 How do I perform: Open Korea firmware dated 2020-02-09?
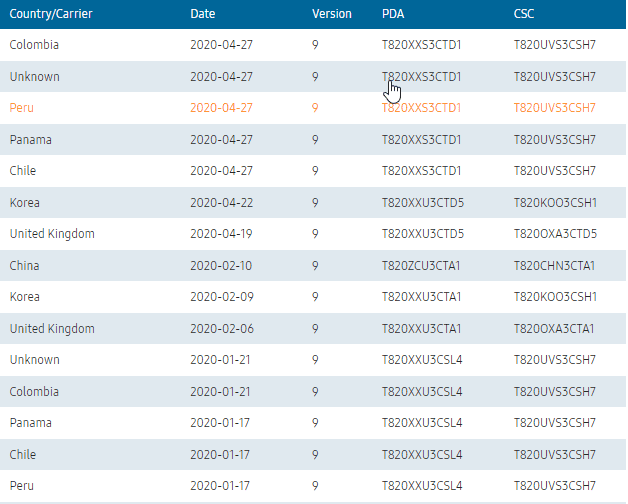25,297
